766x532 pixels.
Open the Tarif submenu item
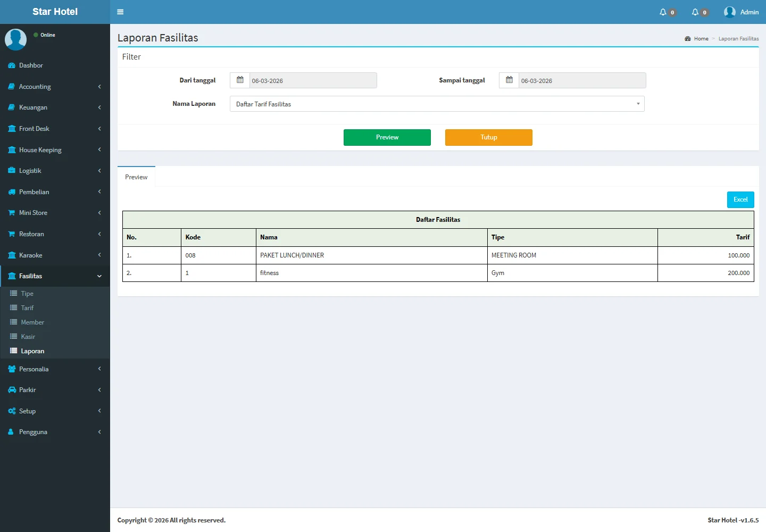(27, 308)
